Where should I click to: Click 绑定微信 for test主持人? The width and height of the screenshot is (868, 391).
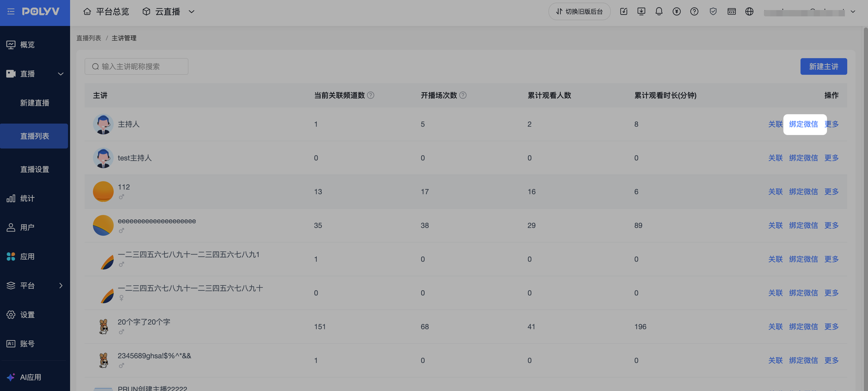[803, 158]
